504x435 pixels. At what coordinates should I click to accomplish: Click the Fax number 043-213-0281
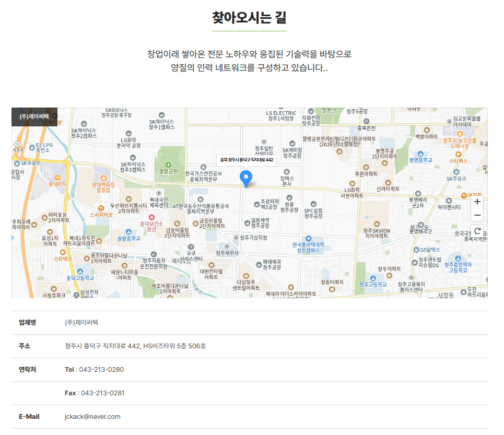[x=102, y=393]
